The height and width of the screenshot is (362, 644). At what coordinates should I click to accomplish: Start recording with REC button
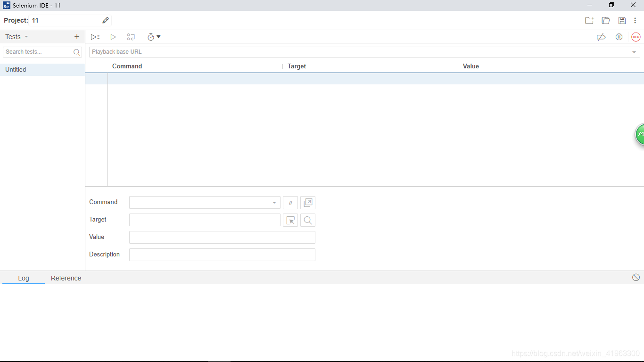click(636, 37)
